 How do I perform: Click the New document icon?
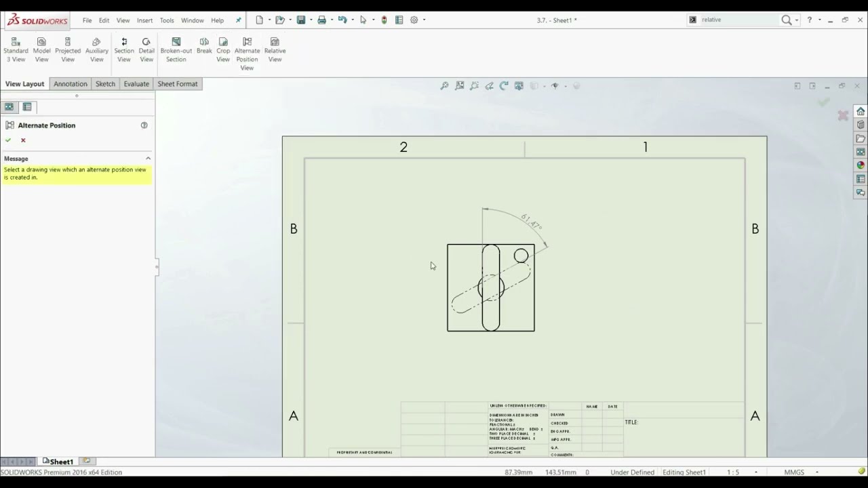click(259, 20)
